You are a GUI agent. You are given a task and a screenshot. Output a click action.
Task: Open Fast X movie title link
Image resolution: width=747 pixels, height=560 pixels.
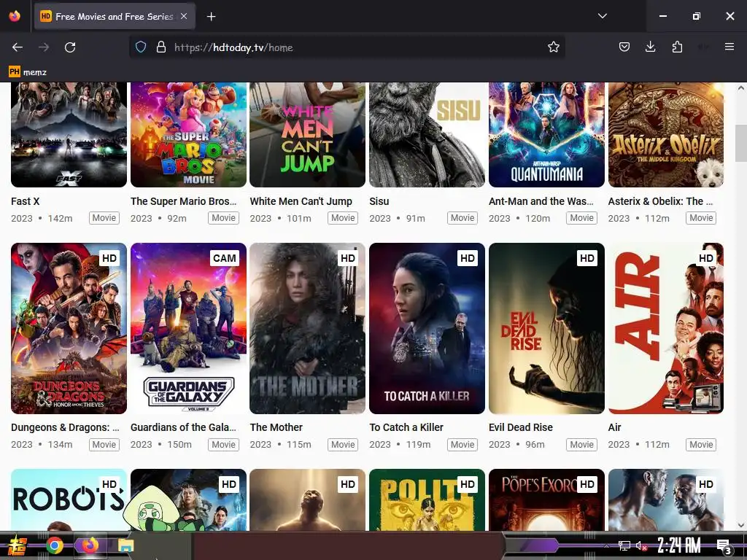pos(26,201)
